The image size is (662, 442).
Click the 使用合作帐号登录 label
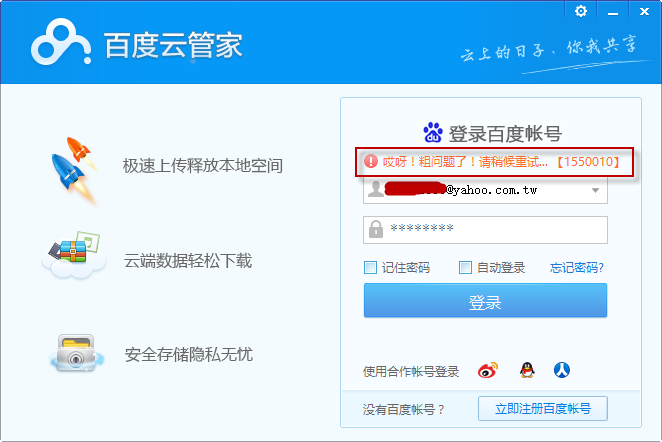coord(411,371)
